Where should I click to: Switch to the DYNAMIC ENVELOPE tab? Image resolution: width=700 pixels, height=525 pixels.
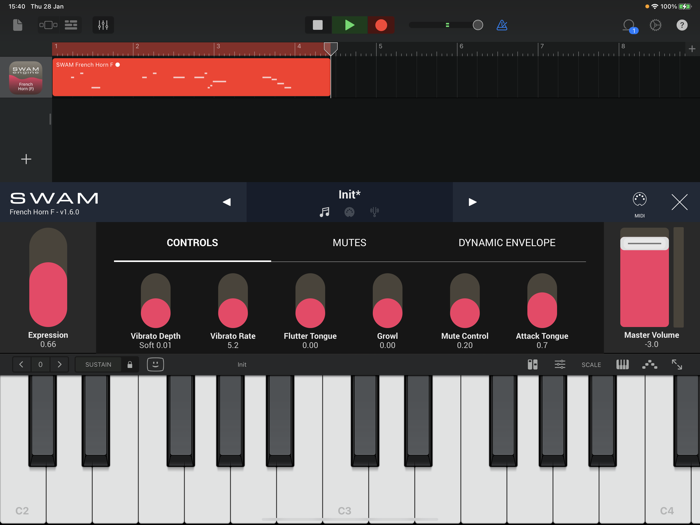(507, 243)
